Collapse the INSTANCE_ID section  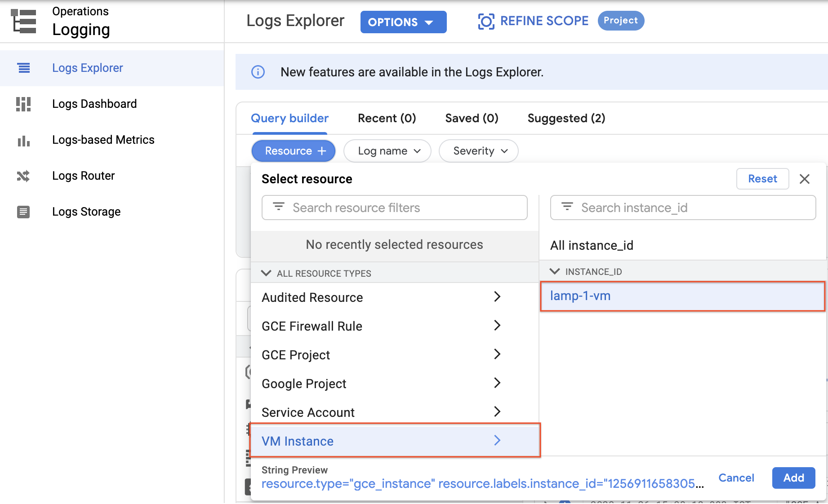[555, 271]
